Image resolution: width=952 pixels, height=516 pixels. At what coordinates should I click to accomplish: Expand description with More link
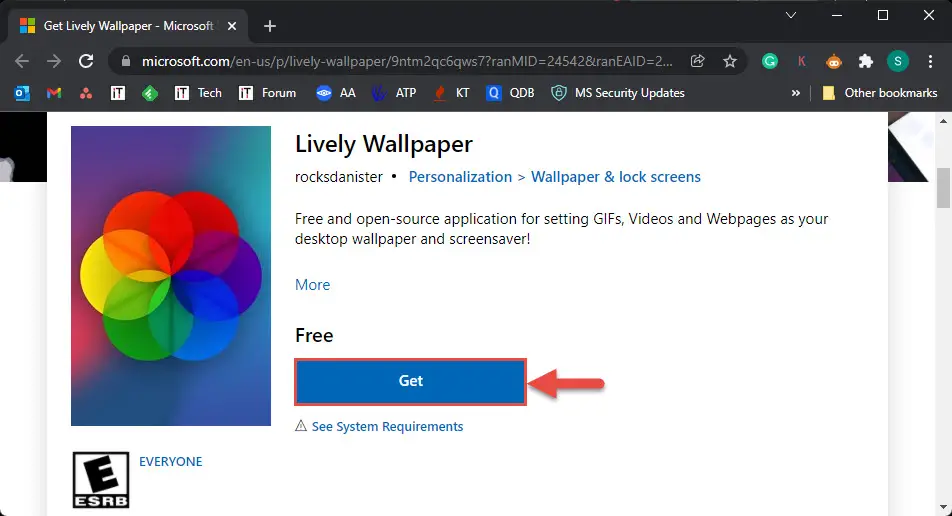click(313, 285)
